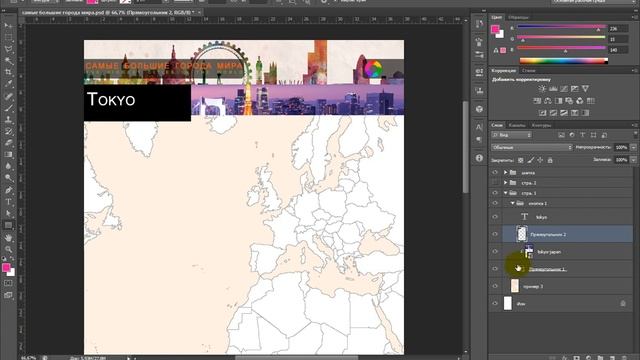Hide the Прямоугольник 2 layer
The height and width of the screenshot is (360, 640).
click(x=495, y=234)
